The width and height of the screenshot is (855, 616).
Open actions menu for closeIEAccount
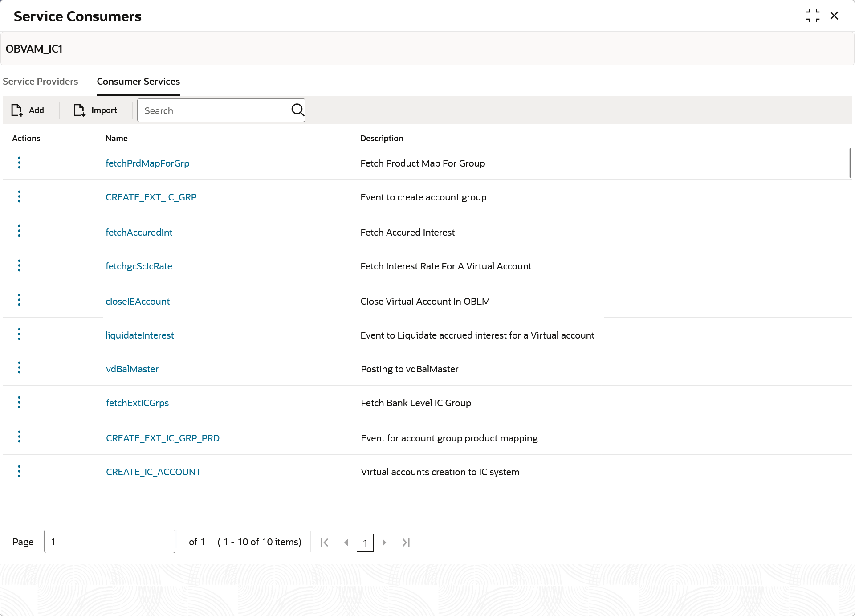point(19,300)
